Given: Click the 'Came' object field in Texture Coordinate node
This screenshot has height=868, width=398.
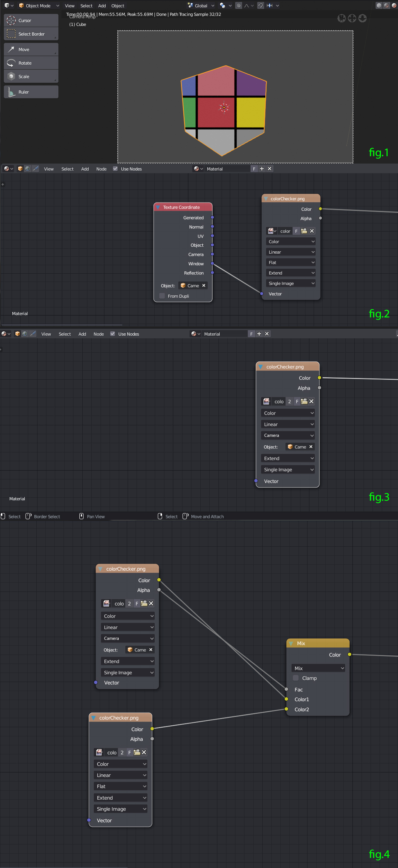Looking at the screenshot, I should pyautogui.click(x=190, y=285).
